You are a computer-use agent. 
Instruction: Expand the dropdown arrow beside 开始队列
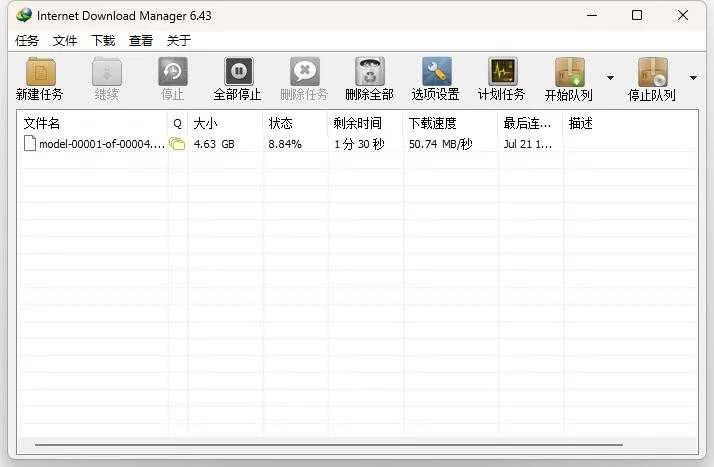[x=610, y=77]
